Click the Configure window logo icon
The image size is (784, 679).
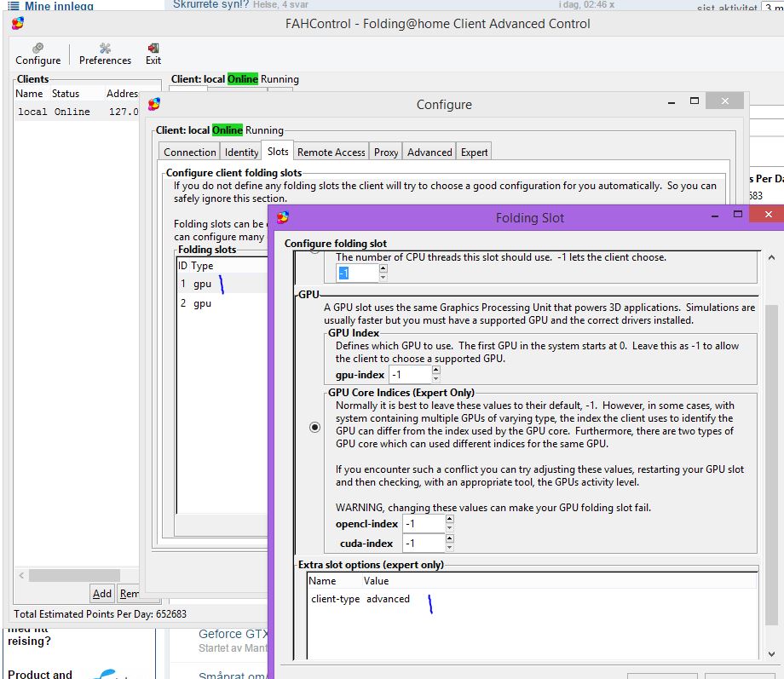[x=154, y=104]
